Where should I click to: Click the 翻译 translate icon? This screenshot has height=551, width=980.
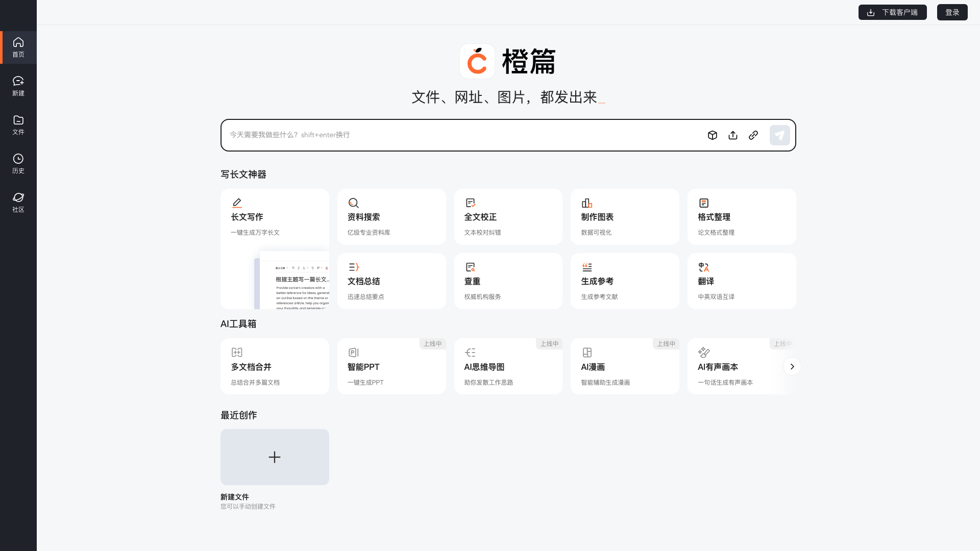point(704,267)
